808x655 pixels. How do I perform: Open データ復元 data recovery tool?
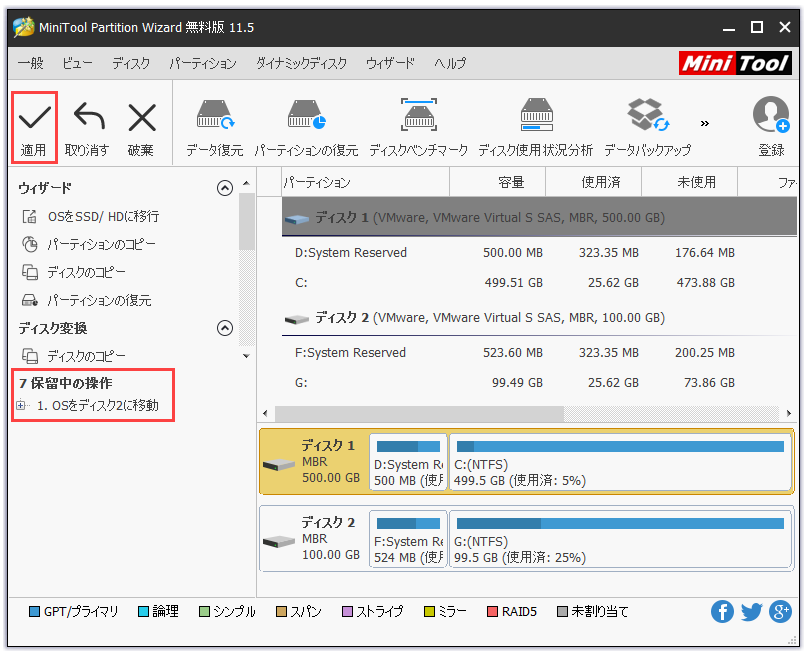(214, 128)
